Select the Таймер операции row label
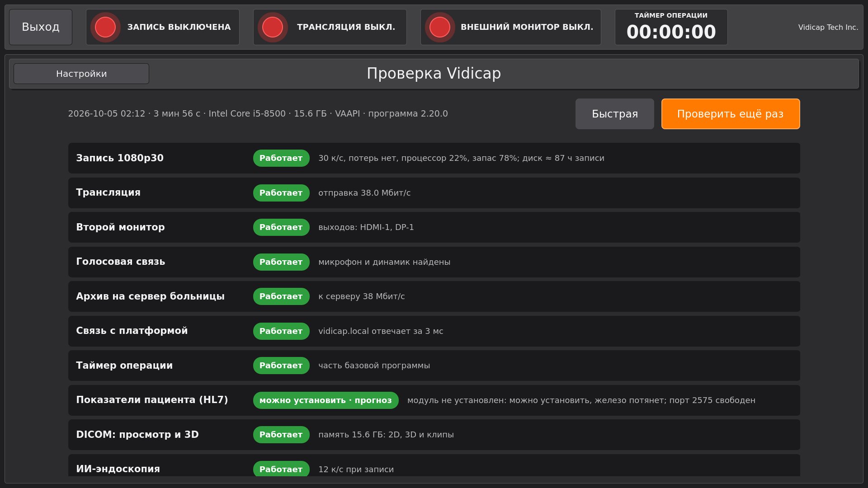The width and height of the screenshot is (868, 488). point(124,366)
